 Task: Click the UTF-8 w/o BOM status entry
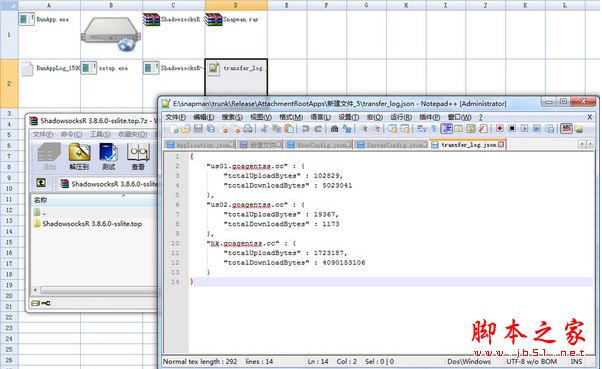point(531,362)
